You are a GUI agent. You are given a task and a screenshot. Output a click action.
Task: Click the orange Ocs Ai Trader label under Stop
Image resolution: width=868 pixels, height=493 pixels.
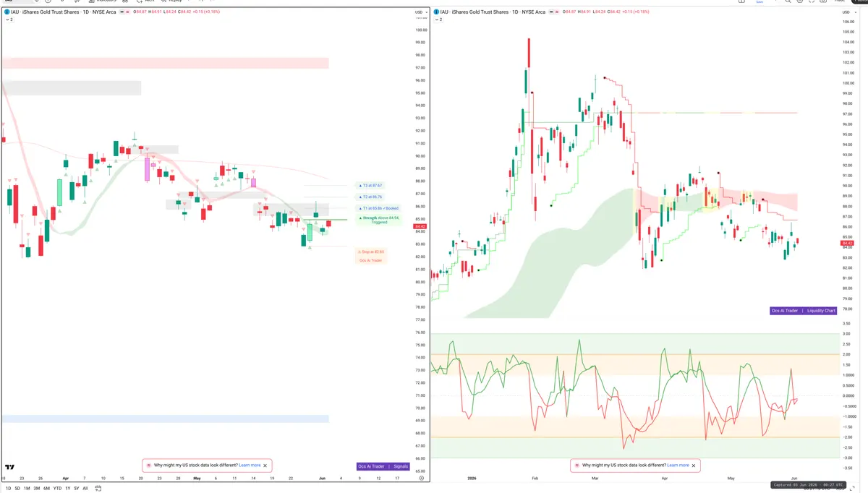point(371,260)
